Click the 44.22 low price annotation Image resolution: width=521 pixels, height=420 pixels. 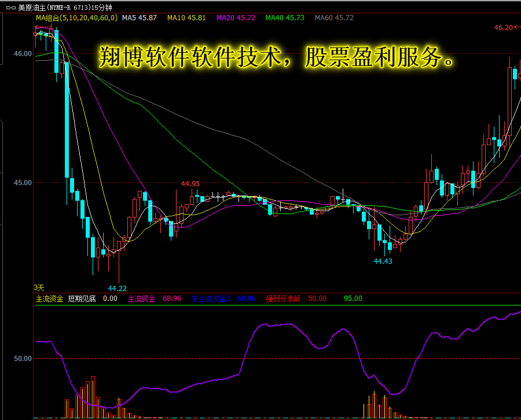(x=118, y=289)
